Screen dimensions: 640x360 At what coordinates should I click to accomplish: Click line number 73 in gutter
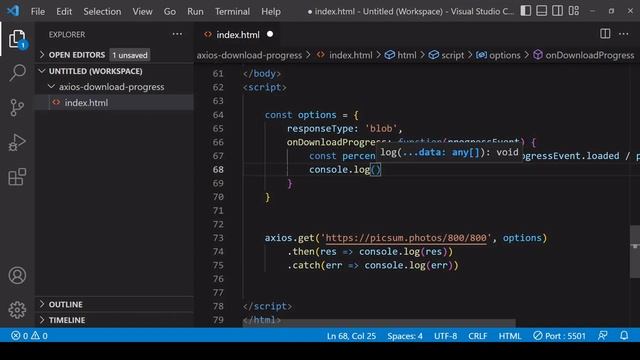point(218,238)
